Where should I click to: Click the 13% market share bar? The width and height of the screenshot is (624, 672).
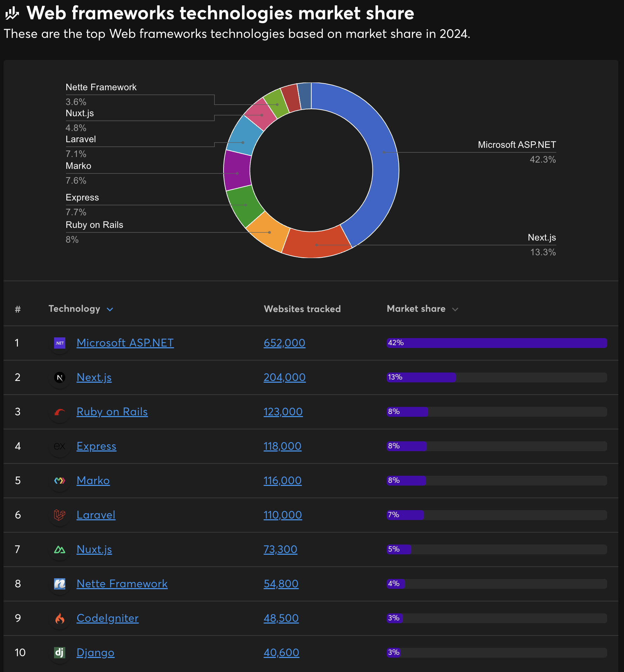[421, 377]
